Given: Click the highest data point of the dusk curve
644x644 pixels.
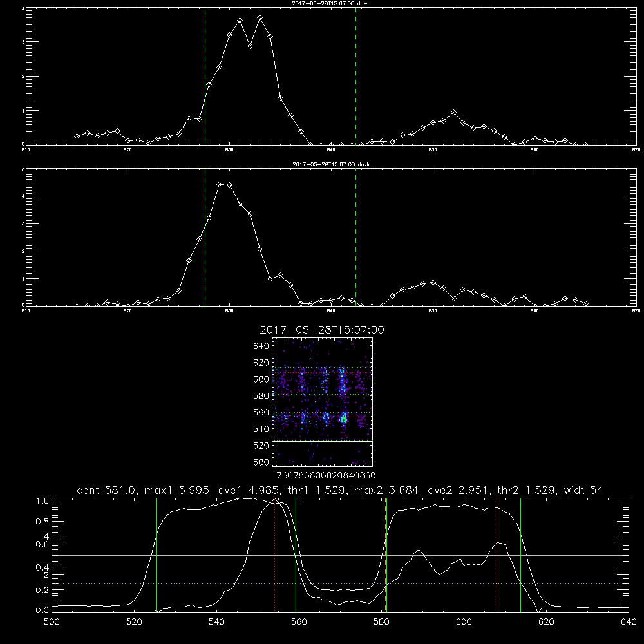Looking at the screenshot, I should (220, 185).
